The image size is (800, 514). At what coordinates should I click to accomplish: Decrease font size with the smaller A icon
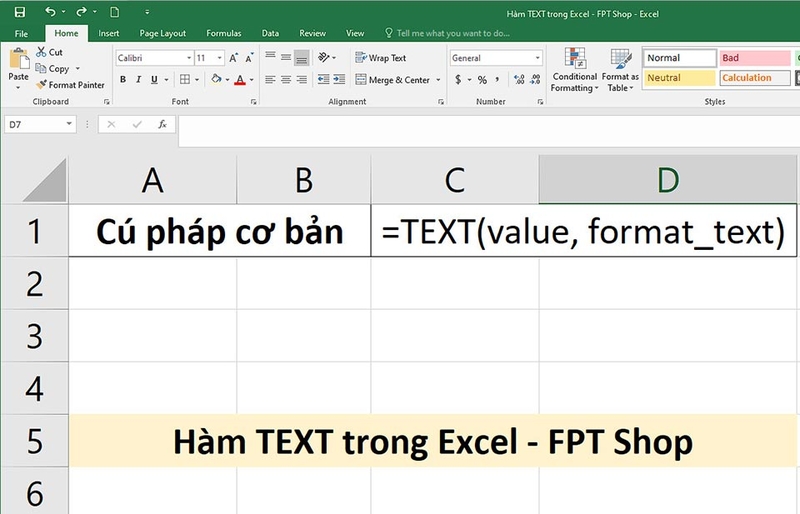(249, 58)
